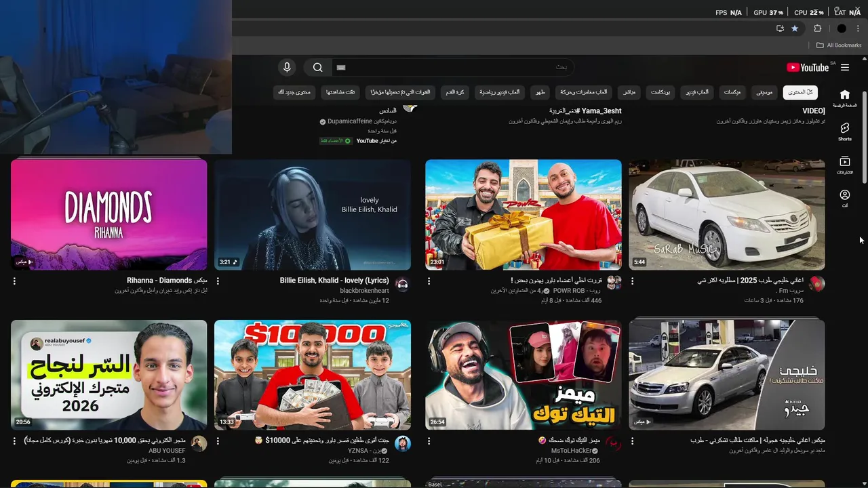Select the طهو filter chip
This screenshot has width=868, height=488.
[540, 92]
